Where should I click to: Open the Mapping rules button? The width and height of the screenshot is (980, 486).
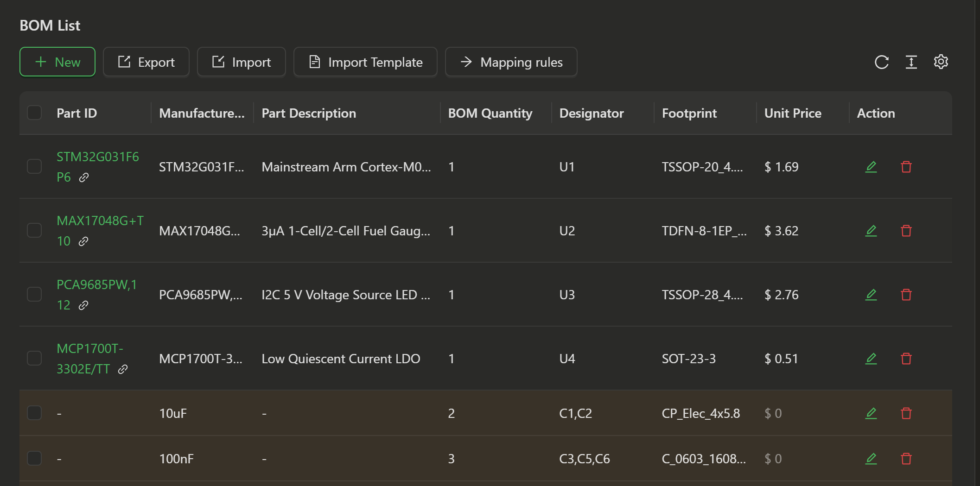pyautogui.click(x=511, y=62)
